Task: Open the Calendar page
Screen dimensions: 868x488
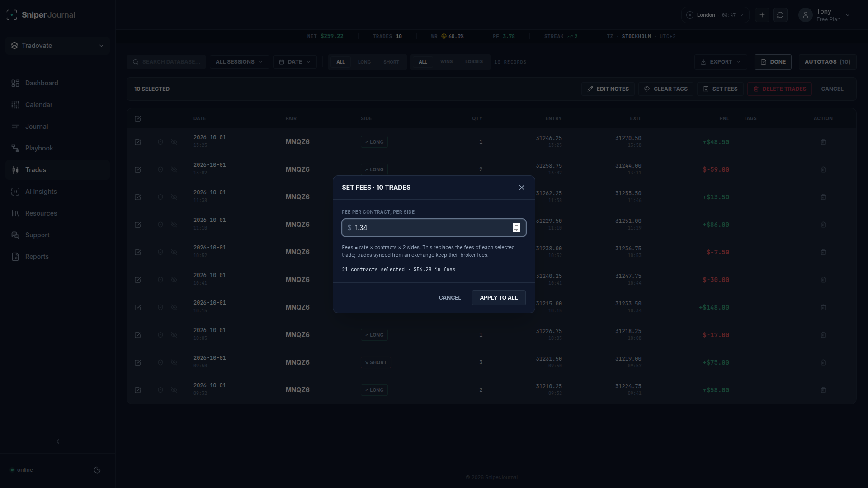Action: [x=57, y=105]
